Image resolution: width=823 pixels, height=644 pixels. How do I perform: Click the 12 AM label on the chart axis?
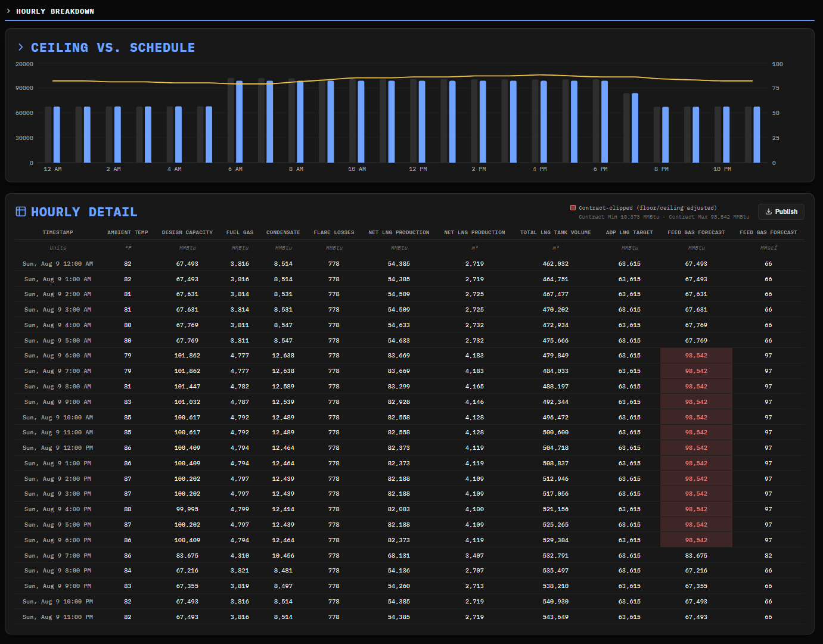pyautogui.click(x=52, y=169)
